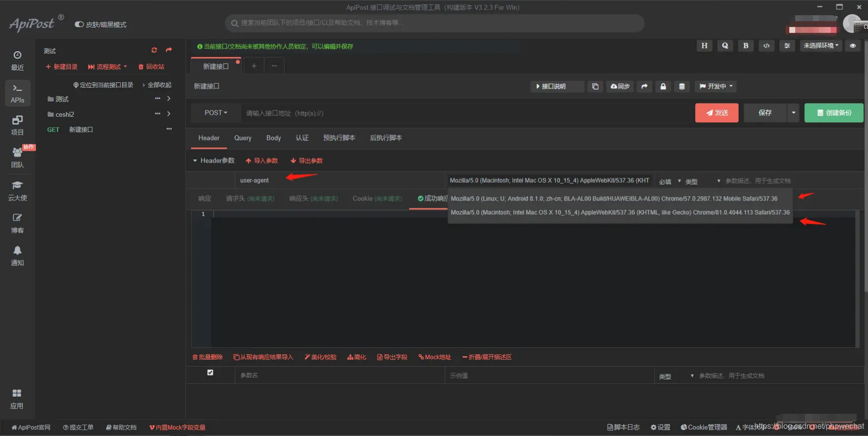Image resolution: width=868 pixels, height=436 pixels.
Task: Click the red Send button
Action: pos(716,113)
